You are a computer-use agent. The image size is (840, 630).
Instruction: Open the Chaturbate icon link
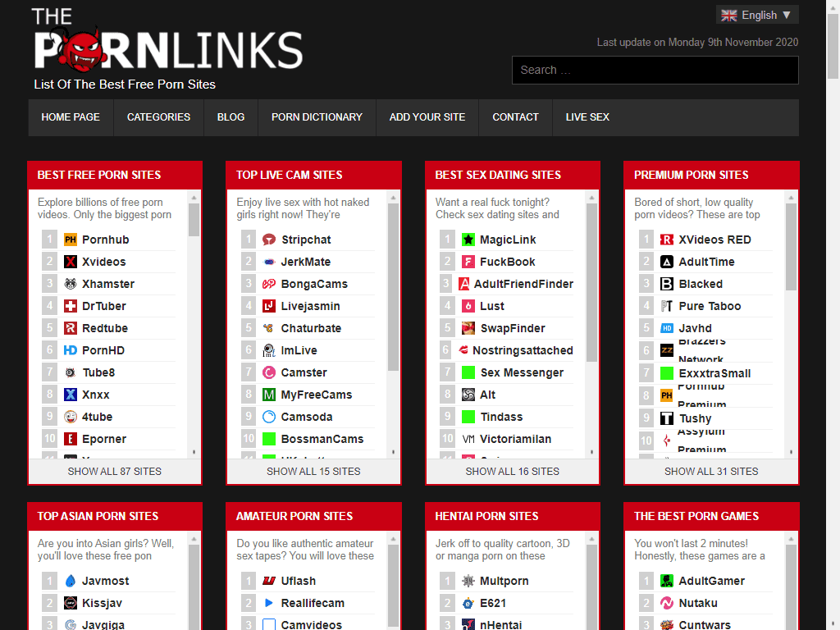pyautogui.click(x=268, y=327)
